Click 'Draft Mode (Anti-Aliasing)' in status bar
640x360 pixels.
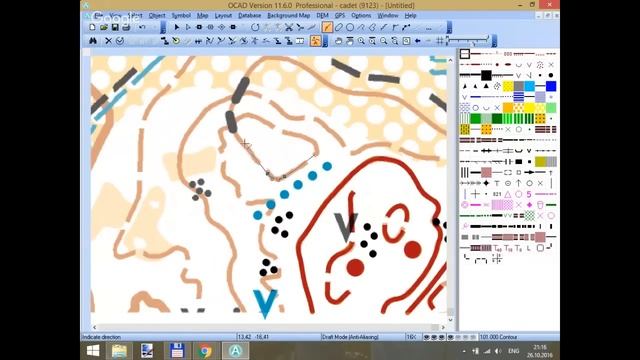350,337
